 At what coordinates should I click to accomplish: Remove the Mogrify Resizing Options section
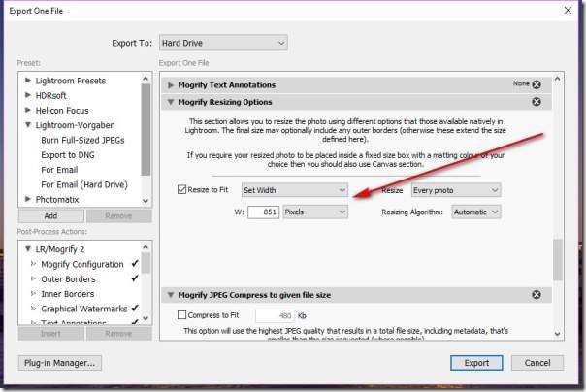point(537,102)
